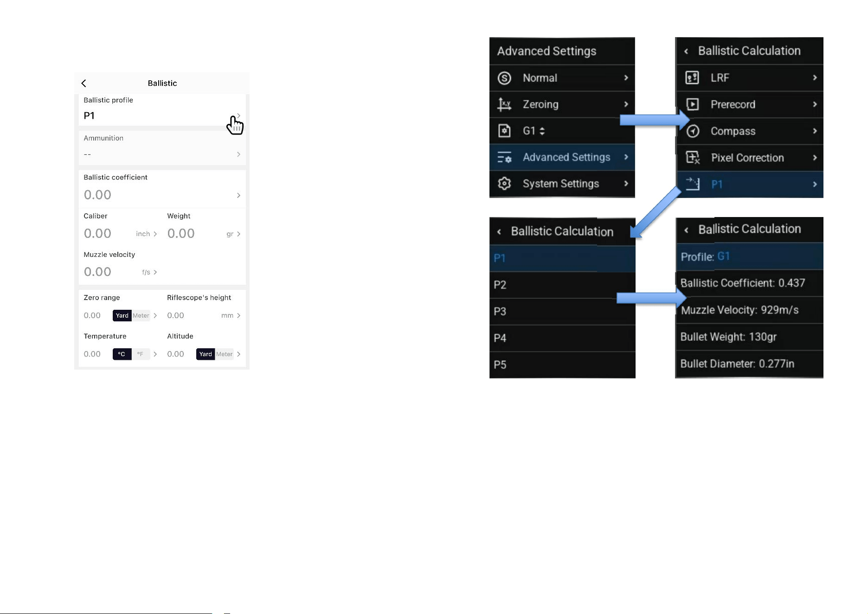Open the Ammunition selection chevron
The height and width of the screenshot is (614, 868).
point(238,154)
